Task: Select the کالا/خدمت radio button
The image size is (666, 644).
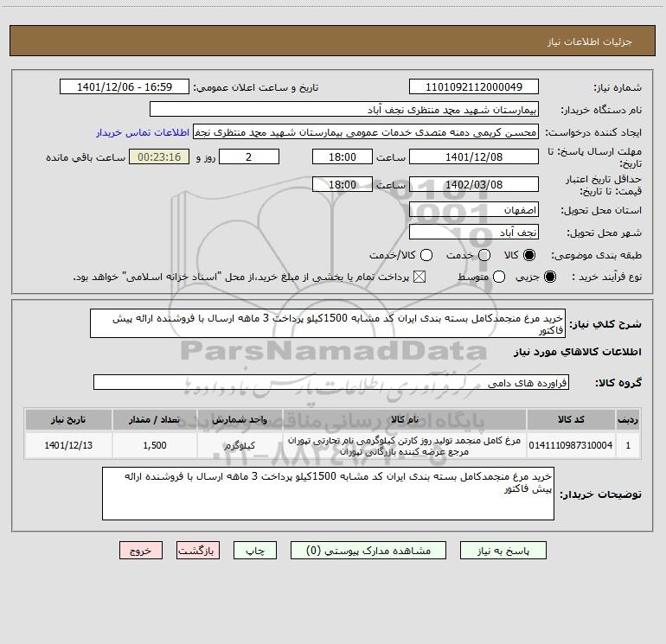Action: pyautogui.click(x=426, y=255)
